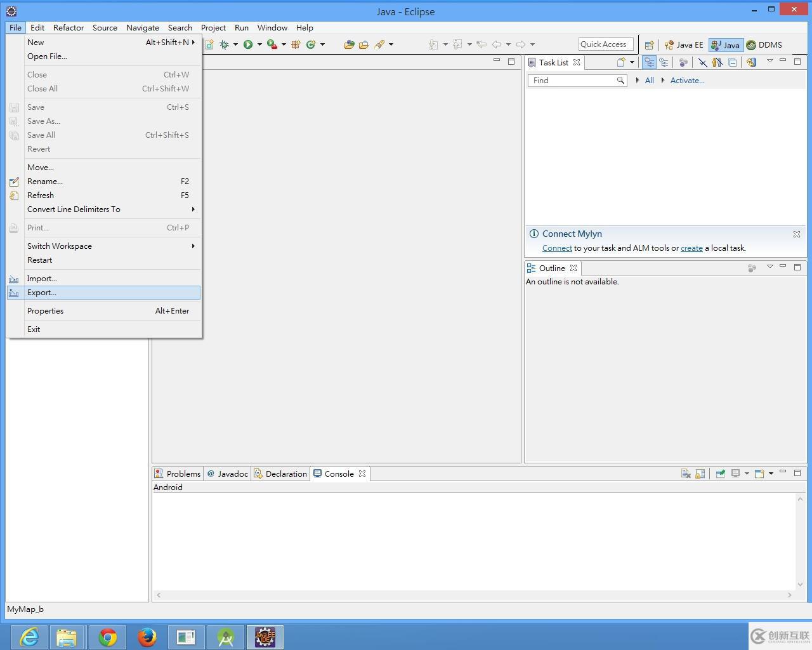This screenshot has width=812, height=650.
Task: Switch to the Declaration tab
Action: (280, 474)
